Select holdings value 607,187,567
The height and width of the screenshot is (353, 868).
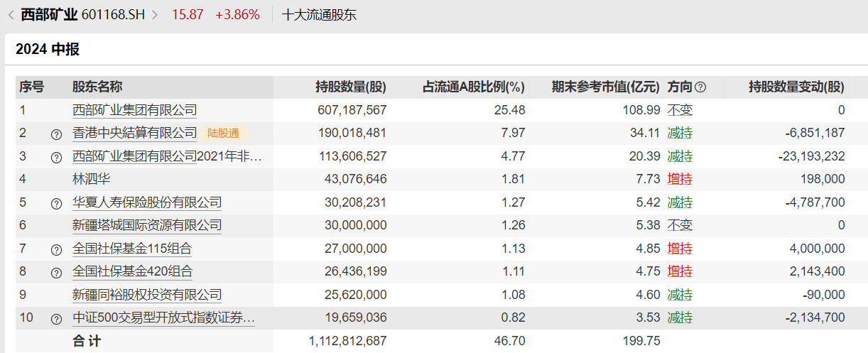coord(353,110)
